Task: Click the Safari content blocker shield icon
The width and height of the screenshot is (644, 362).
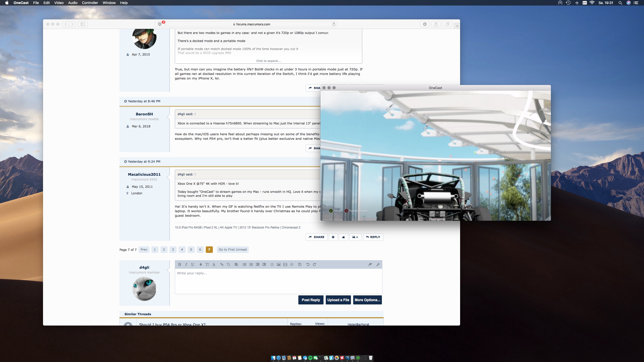Action: (160, 24)
